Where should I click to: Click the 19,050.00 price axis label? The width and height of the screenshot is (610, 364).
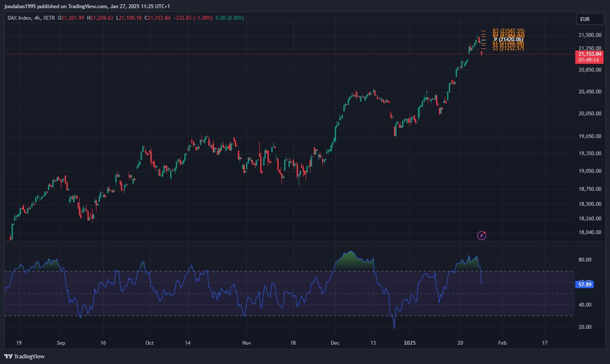pos(589,171)
